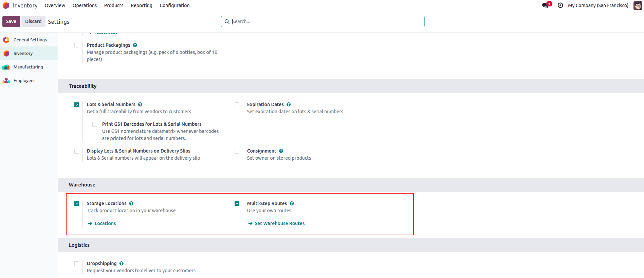Select General Settings in the sidebar

[29, 40]
